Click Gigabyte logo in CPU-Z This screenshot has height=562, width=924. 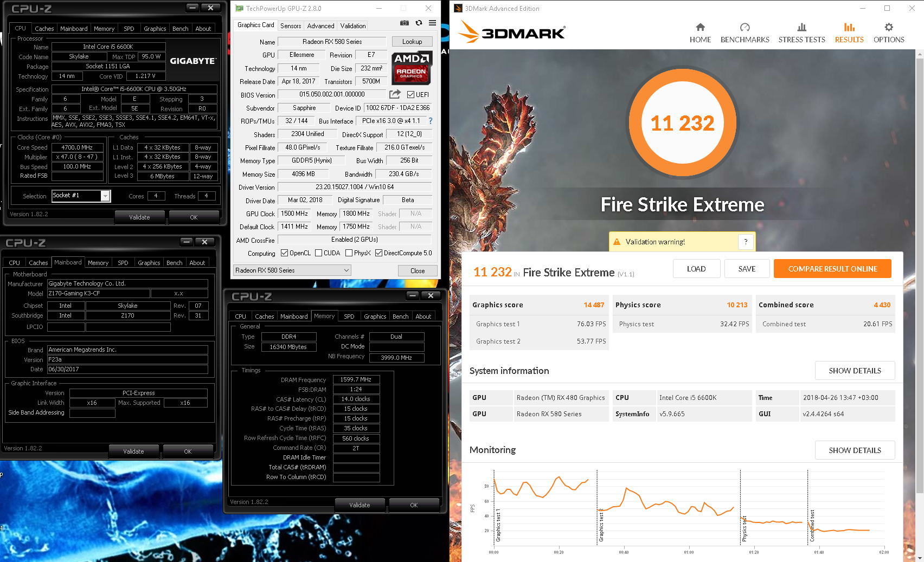coord(193,61)
